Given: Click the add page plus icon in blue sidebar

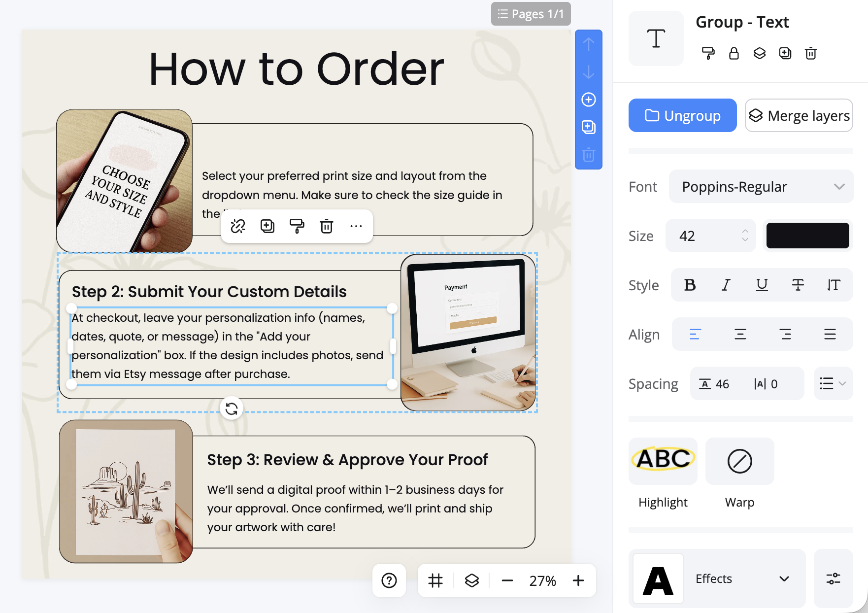Looking at the screenshot, I should pos(589,100).
